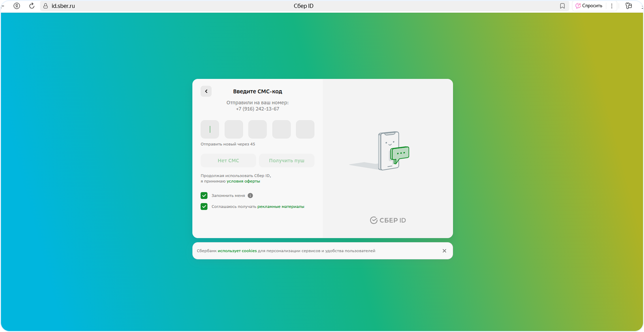Viewport: 644px width, 332px height.
Task: Toggle the Соглашаюсь получать рекламные материалы checkbox
Action: point(204,207)
